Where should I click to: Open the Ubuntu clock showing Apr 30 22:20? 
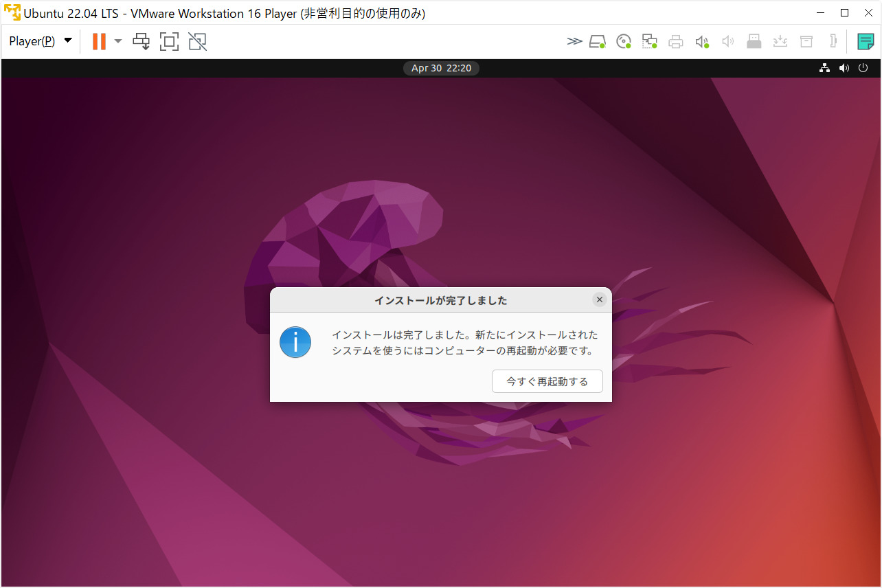(x=441, y=68)
